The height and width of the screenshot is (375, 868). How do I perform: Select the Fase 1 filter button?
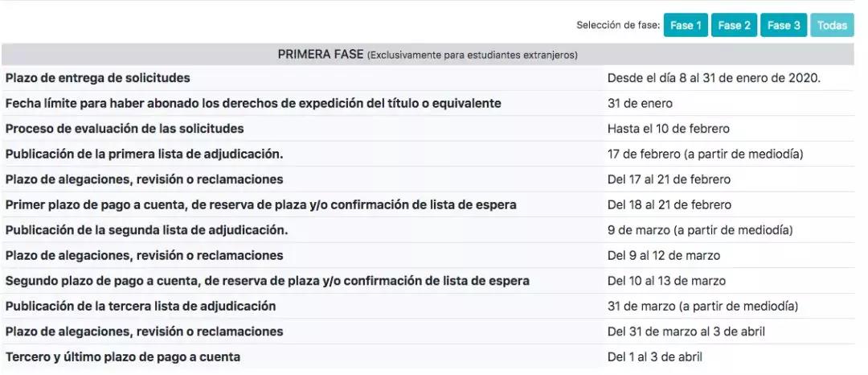(x=686, y=26)
